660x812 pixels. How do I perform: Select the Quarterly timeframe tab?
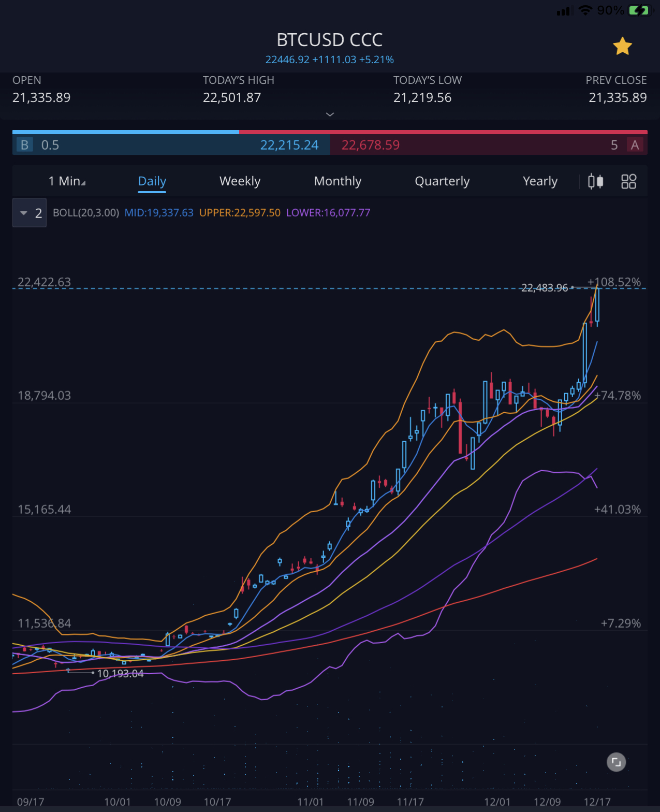point(442,181)
